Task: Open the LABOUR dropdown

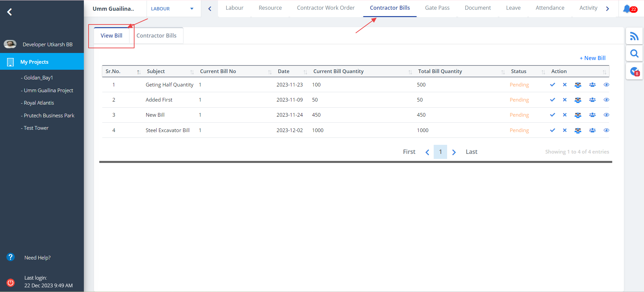Action: 172,9
